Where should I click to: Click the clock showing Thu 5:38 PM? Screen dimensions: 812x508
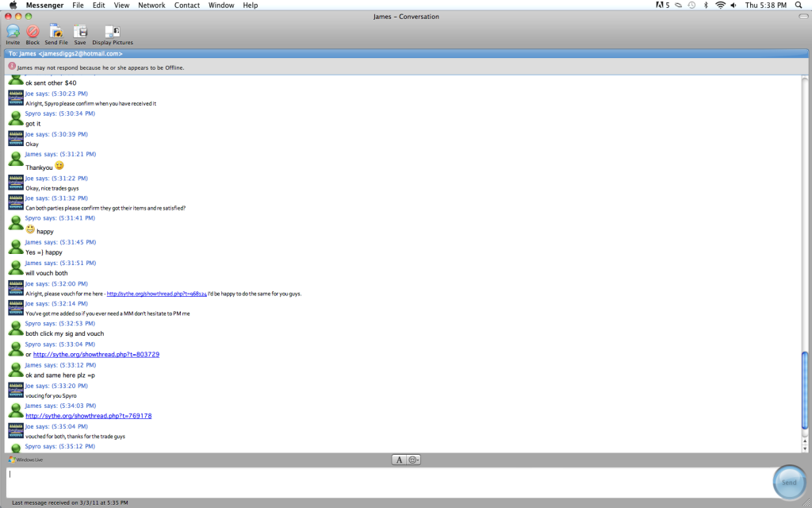(765, 6)
